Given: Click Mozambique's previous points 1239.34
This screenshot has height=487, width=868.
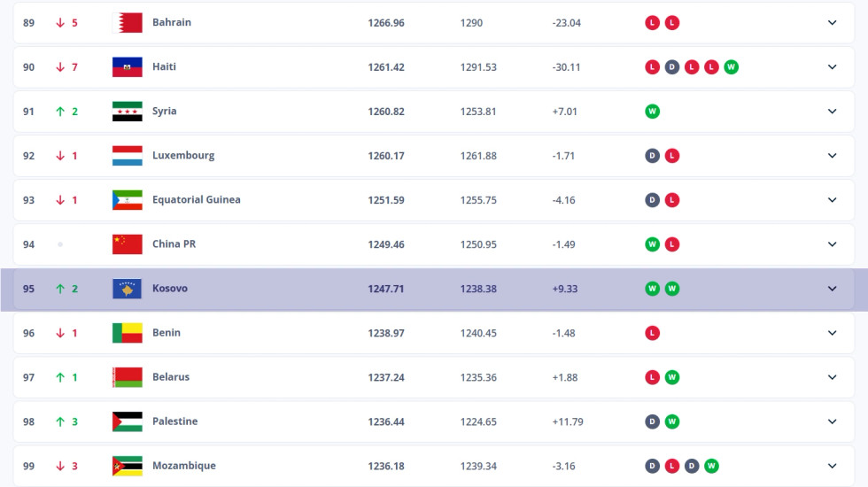Looking at the screenshot, I should (x=478, y=466).
